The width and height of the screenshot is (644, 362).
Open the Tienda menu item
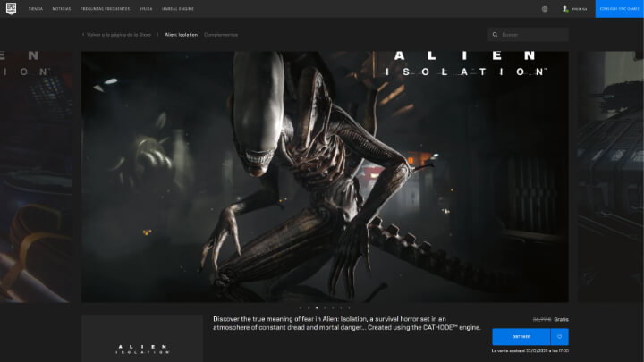coord(36,9)
